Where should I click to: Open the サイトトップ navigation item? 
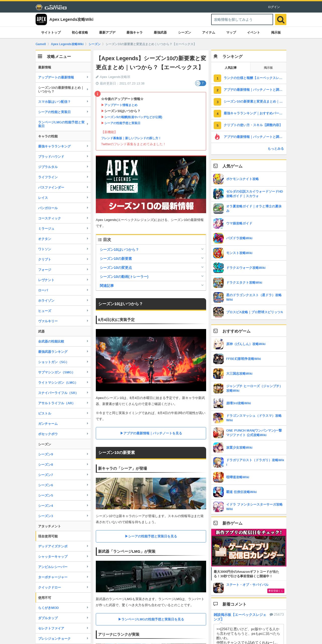(51, 33)
